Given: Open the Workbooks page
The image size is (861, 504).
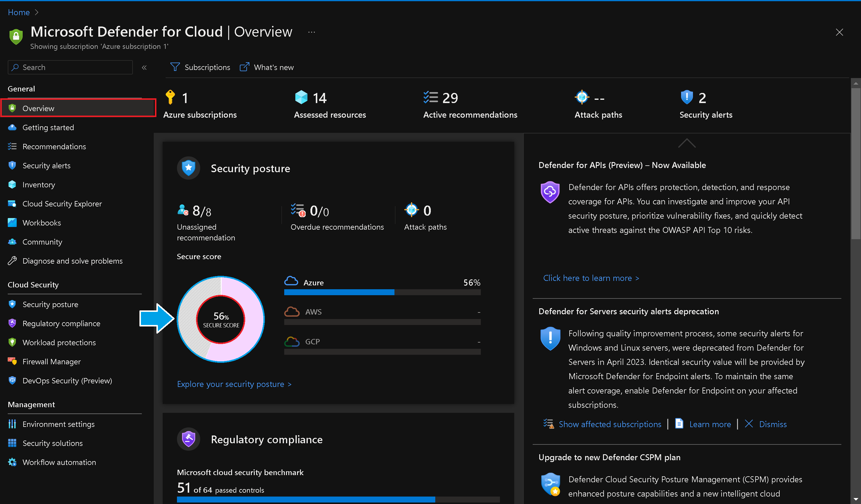Looking at the screenshot, I should (42, 223).
